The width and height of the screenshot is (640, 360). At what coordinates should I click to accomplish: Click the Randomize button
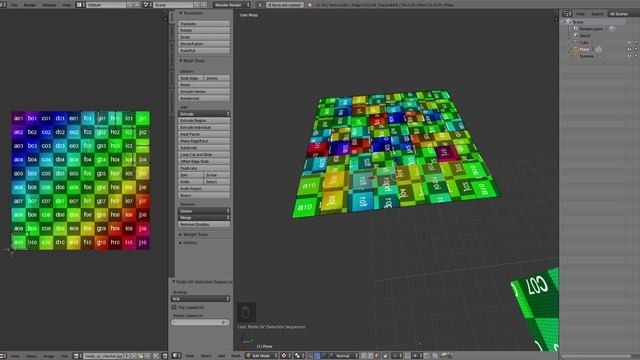click(204, 98)
